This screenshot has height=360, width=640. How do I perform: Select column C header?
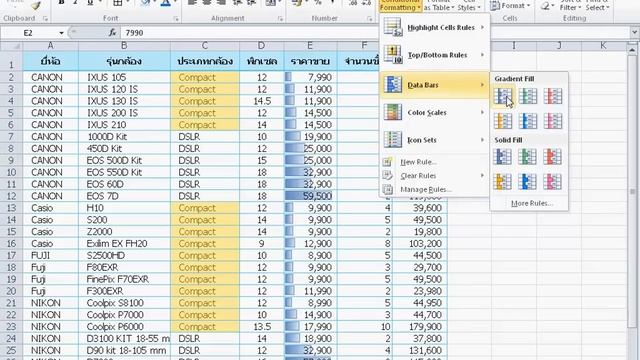pyautogui.click(x=205, y=46)
